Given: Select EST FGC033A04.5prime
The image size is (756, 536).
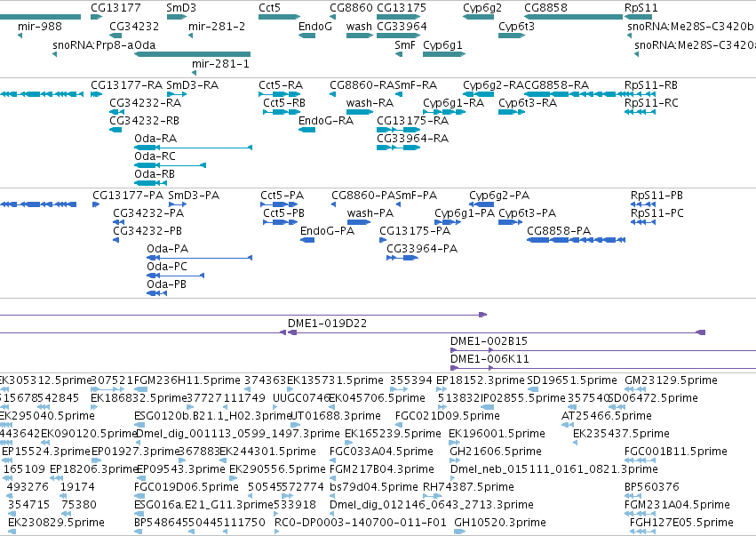Looking at the screenshot, I should click(381, 452).
